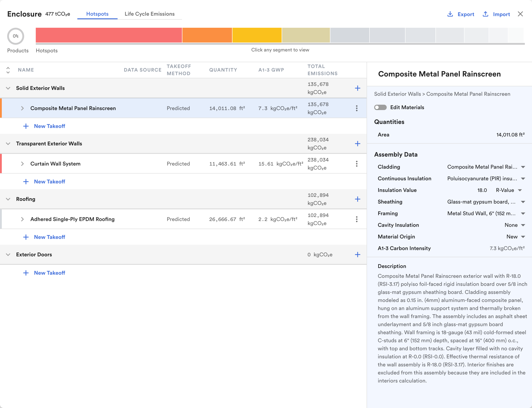Screen dimensions: 532x408
Task: Collapse the Roofing group
Action: [8, 199]
